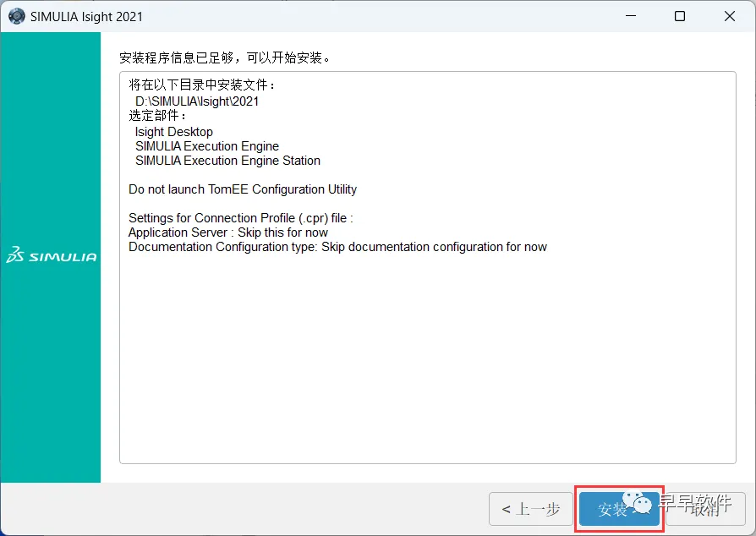This screenshot has height=536, width=756.
Task: Click the 安装程序信息已足够 header text
Action: (x=225, y=57)
